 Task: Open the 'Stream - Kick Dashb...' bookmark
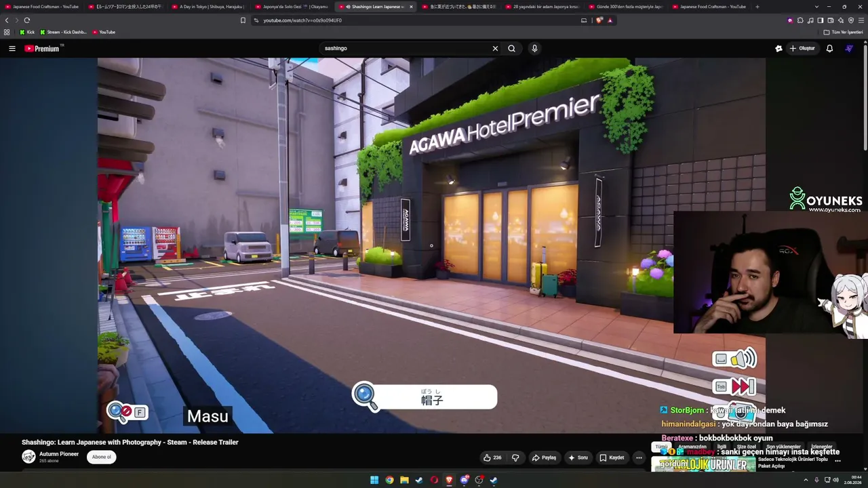(63, 32)
